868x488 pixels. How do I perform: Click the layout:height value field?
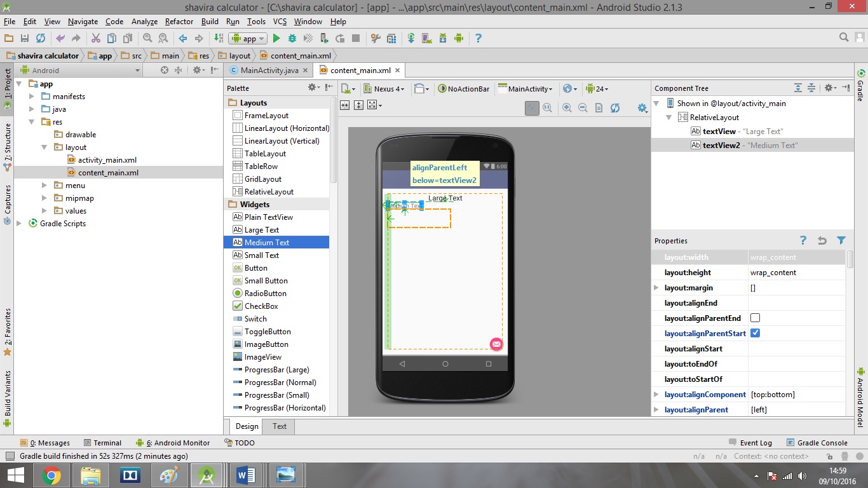[797, 273]
